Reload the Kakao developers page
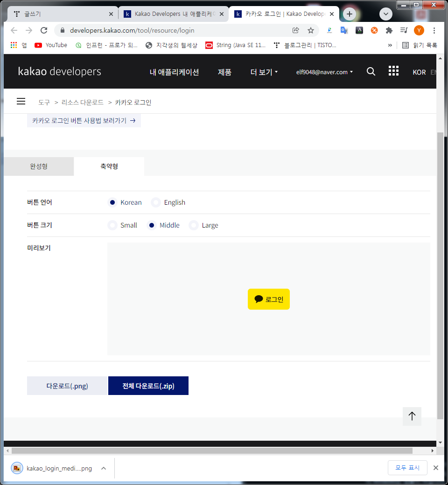 point(44,30)
